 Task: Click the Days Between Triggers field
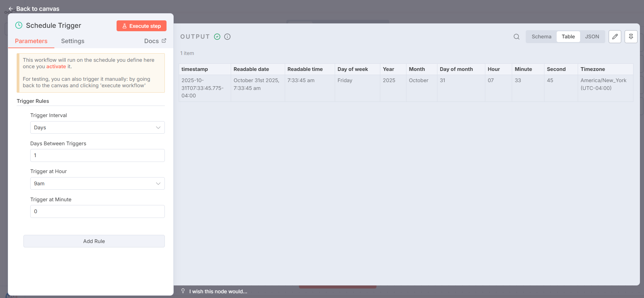(x=97, y=155)
